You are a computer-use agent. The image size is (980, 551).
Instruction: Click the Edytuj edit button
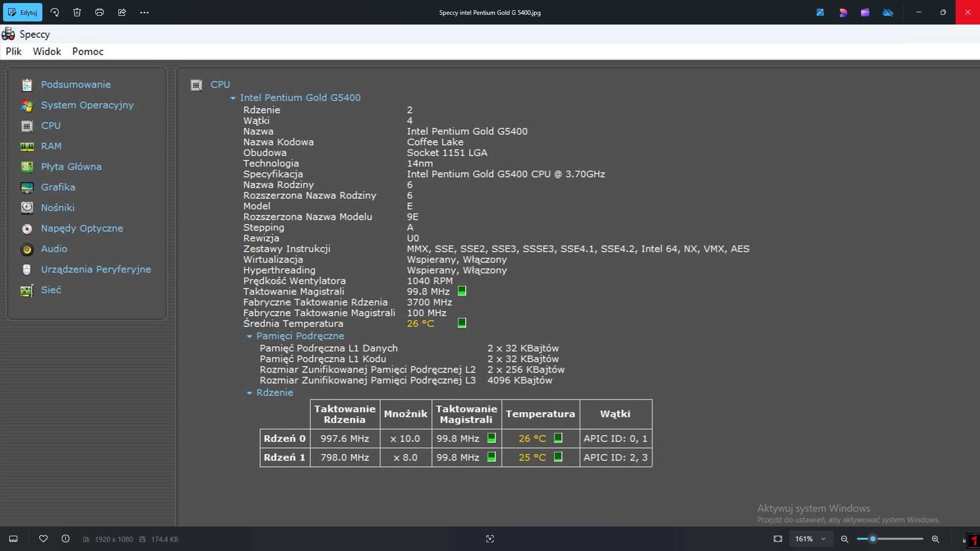click(23, 12)
